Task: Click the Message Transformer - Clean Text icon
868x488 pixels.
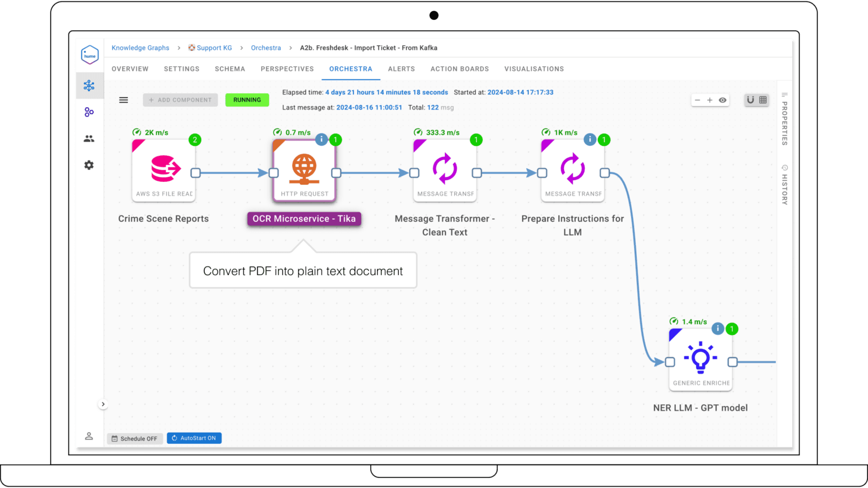Action: coord(445,168)
